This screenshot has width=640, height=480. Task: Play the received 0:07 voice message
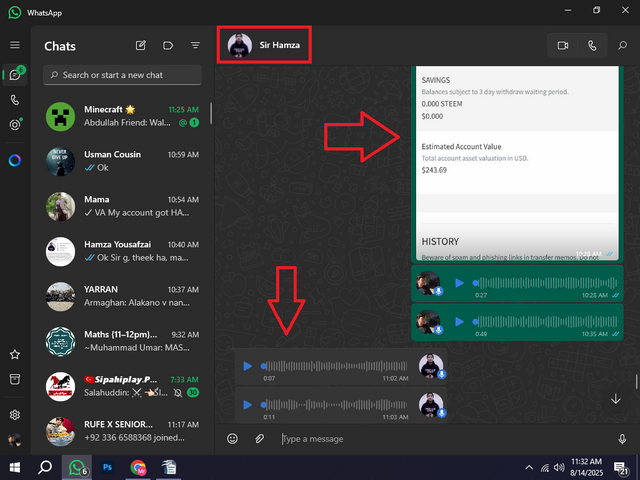point(247,366)
